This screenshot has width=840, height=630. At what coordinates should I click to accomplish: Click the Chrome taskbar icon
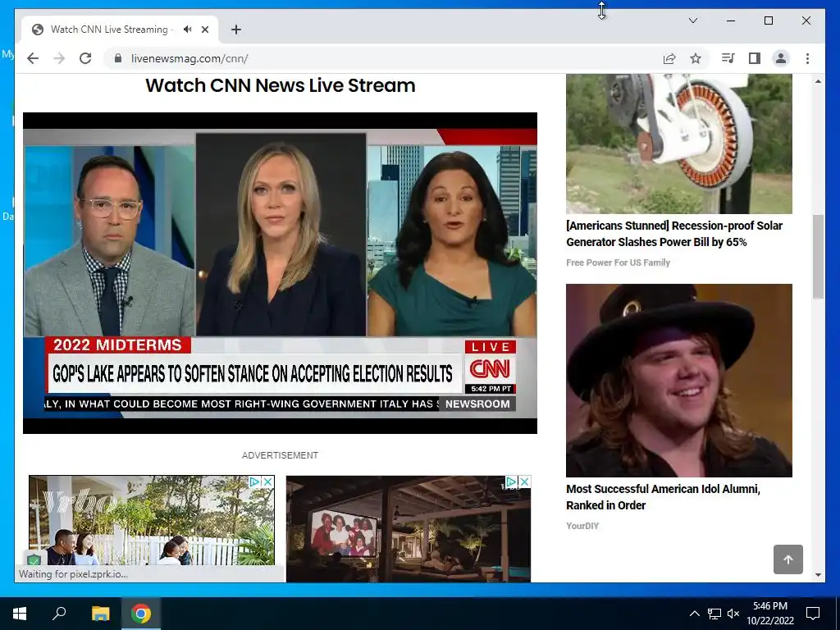(141, 614)
